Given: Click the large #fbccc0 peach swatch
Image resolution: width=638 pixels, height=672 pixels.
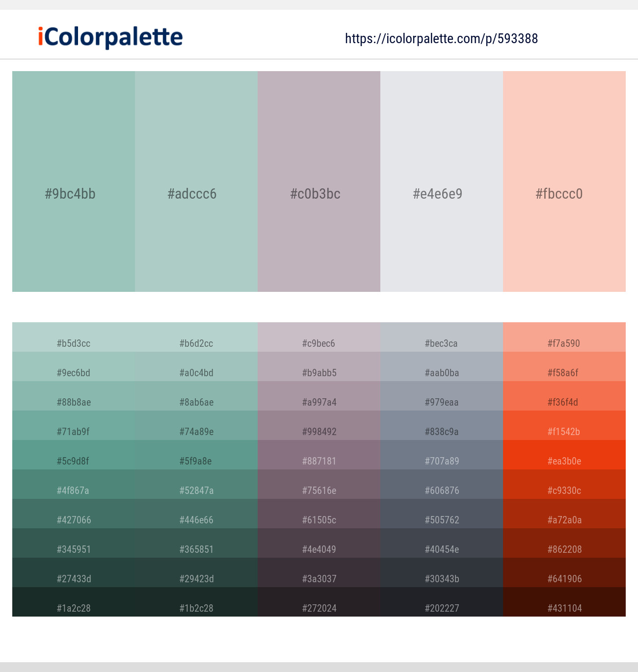Looking at the screenshot, I should pos(564,181).
